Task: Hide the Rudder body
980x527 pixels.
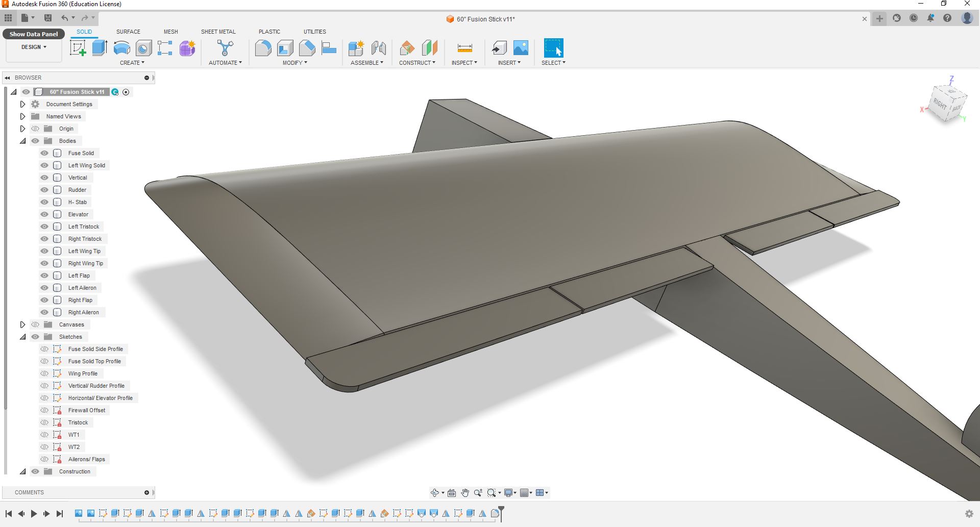Action: tap(44, 190)
